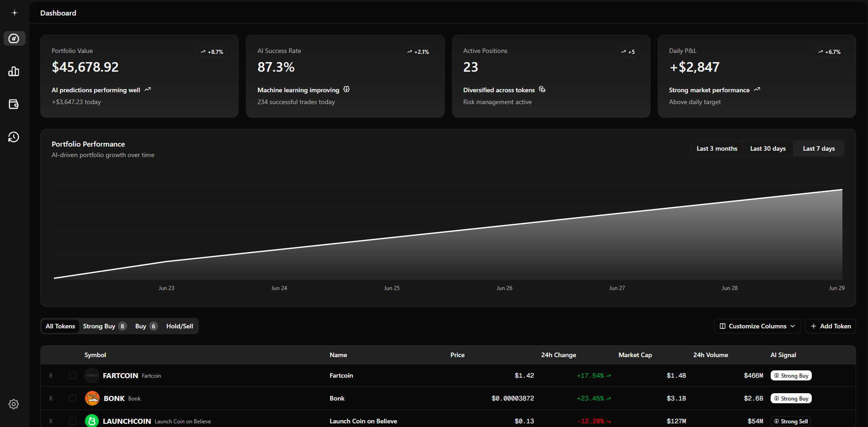Click the Add Token button
This screenshot has width=868, height=427.
pos(831,326)
